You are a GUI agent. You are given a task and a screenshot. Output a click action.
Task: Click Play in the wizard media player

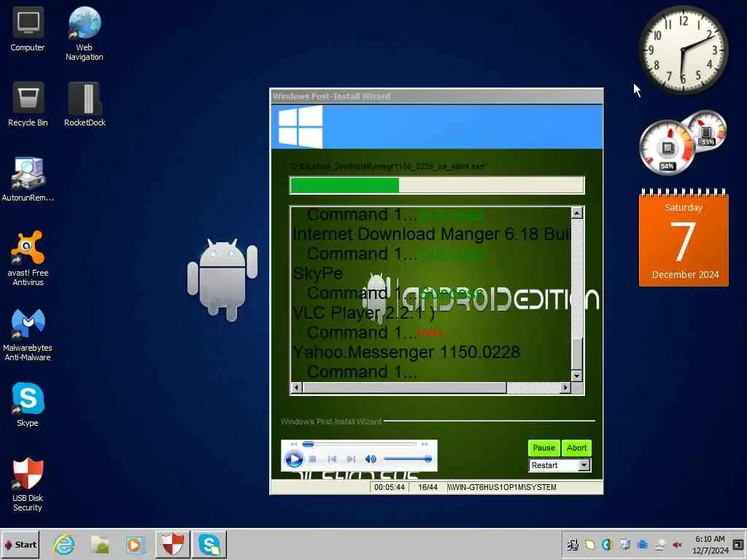click(x=294, y=459)
